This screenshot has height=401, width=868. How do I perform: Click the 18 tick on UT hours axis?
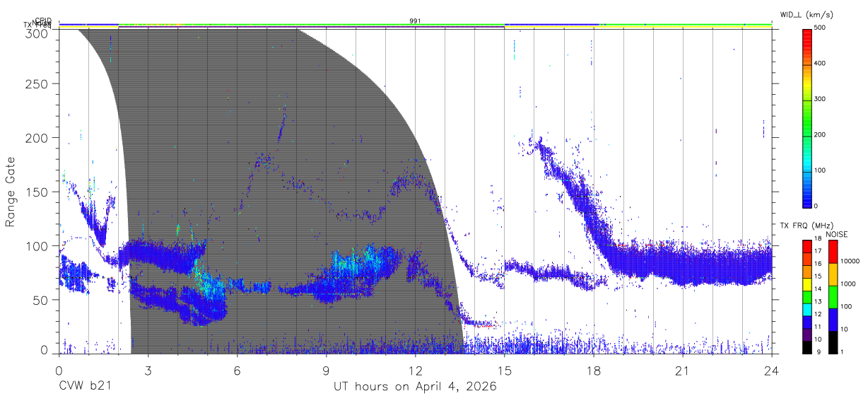(x=594, y=370)
